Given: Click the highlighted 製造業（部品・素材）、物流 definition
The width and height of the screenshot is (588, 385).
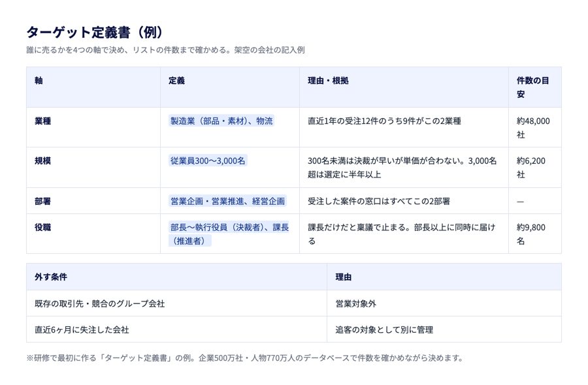Looking at the screenshot, I should 221,121.
